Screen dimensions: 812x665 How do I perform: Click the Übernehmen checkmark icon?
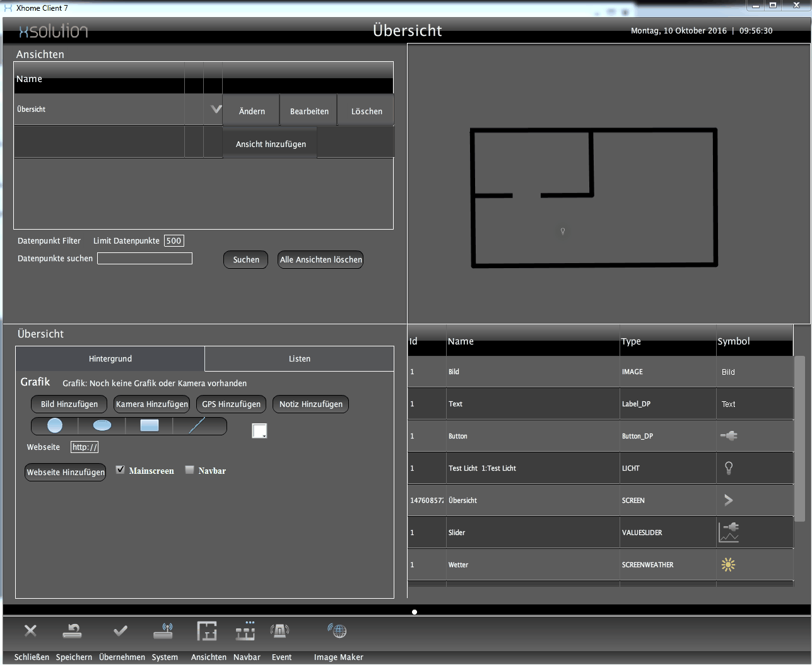(x=121, y=631)
